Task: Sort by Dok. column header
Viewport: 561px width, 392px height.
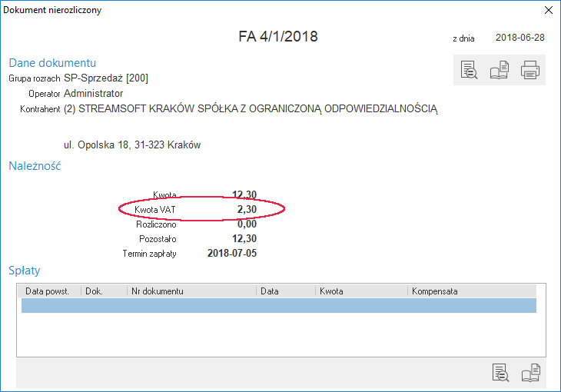Action: tap(104, 291)
